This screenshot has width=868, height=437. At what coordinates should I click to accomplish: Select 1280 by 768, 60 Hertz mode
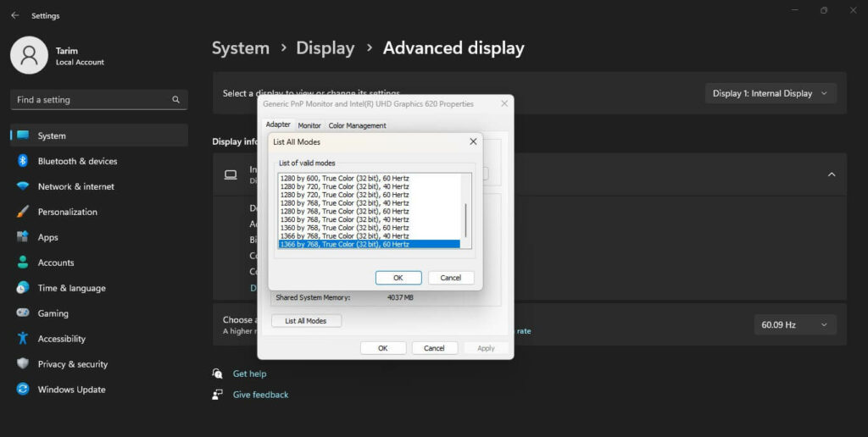tap(370, 212)
